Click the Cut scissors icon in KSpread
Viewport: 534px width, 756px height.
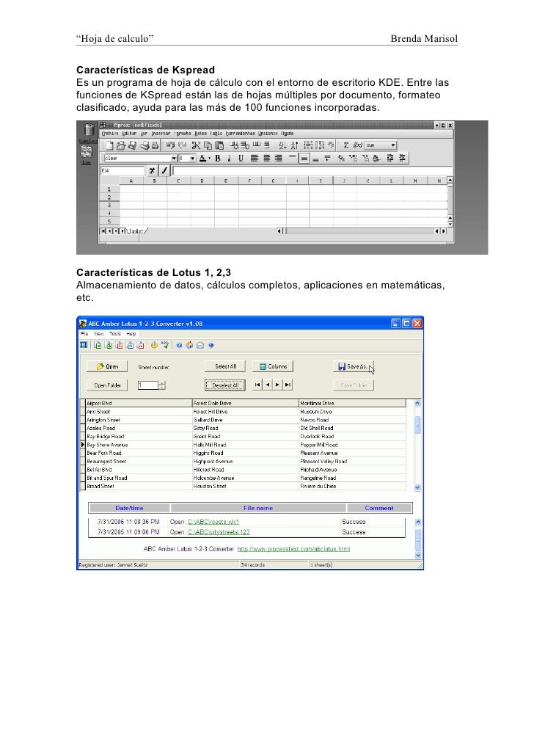coord(196,145)
